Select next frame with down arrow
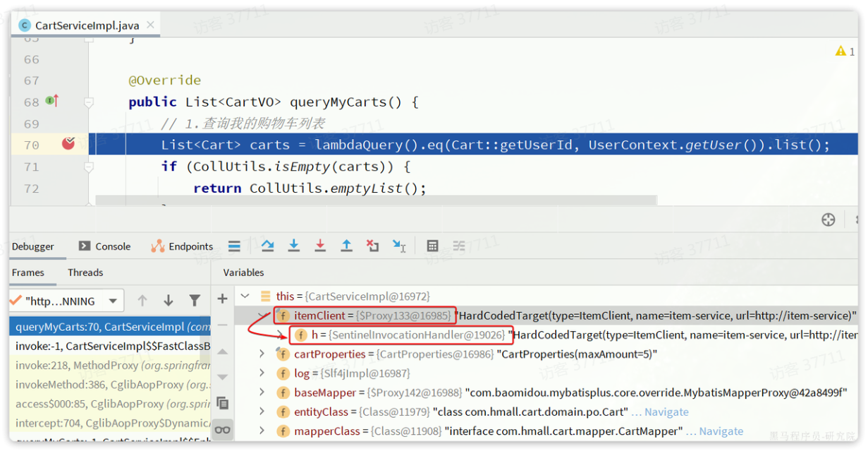868x451 pixels. (169, 301)
